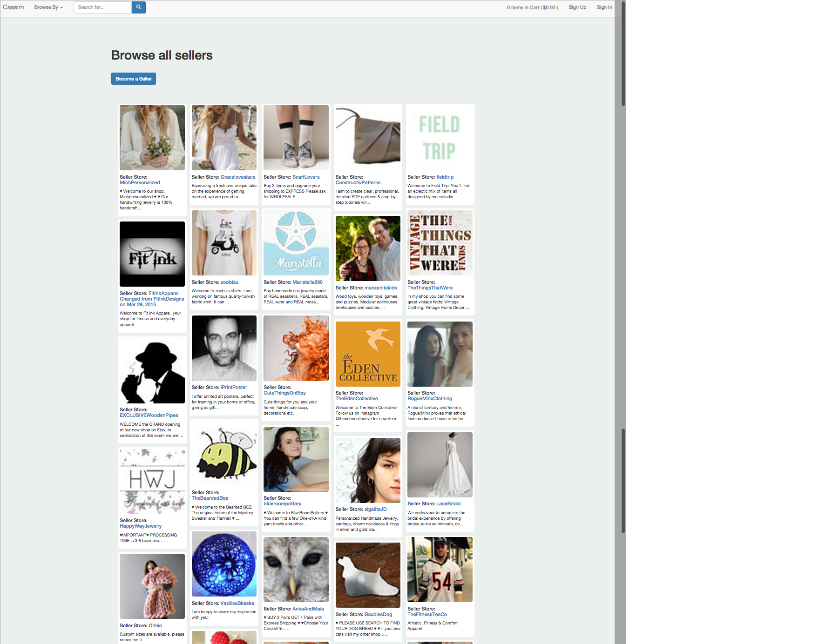Open the Browse By dropdown menu

click(x=48, y=7)
